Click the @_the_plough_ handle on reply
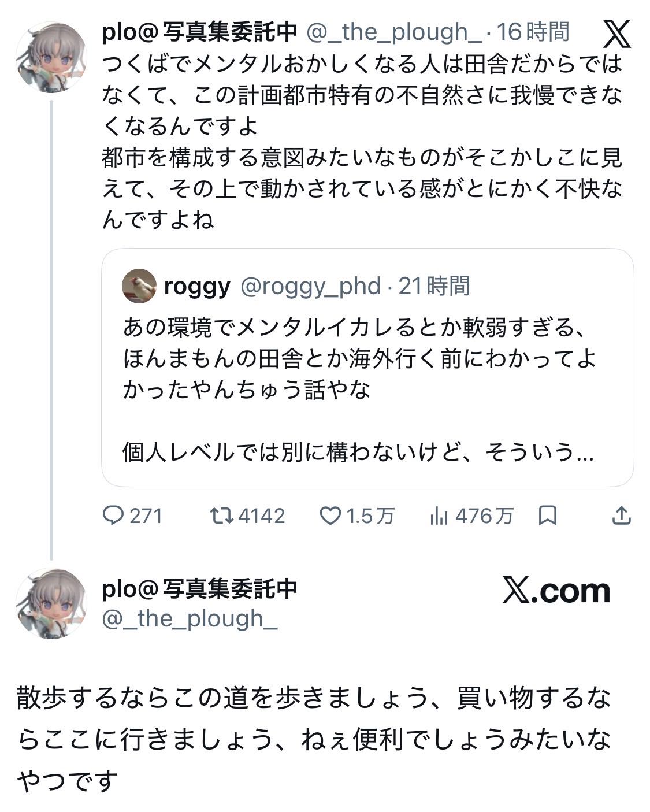The height and width of the screenshot is (812, 650). pyautogui.click(x=190, y=619)
